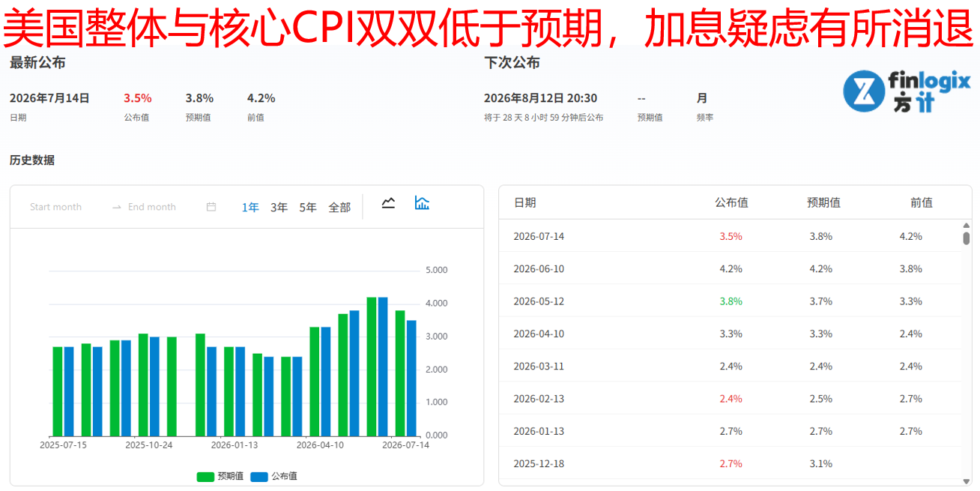Click the 公布值 column header in table
This screenshot has height=491, width=980.
coord(731,202)
